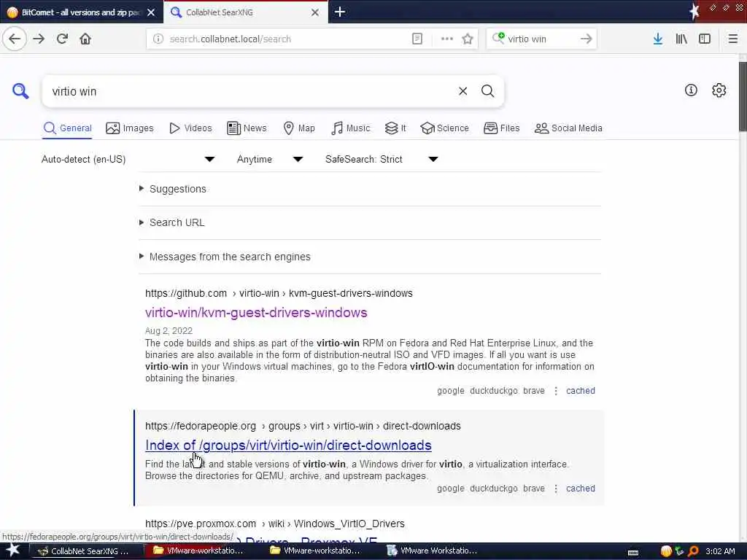Open the Anytime time range dropdown
Image resolution: width=747 pixels, height=560 pixels.
click(270, 159)
